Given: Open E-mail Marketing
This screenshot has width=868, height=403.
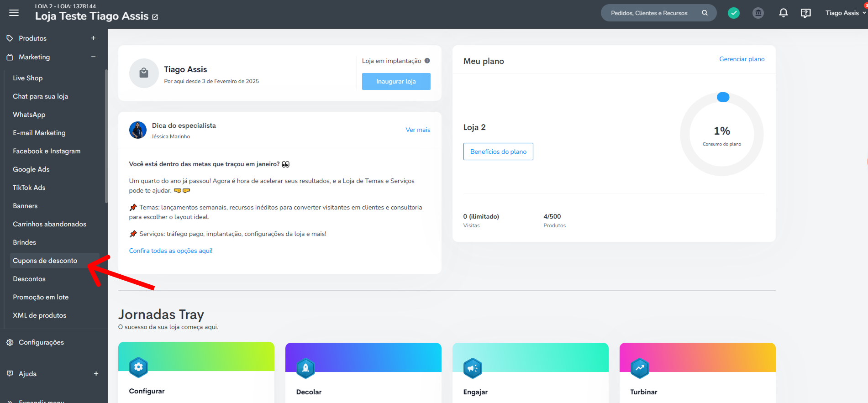Looking at the screenshot, I should pos(39,133).
